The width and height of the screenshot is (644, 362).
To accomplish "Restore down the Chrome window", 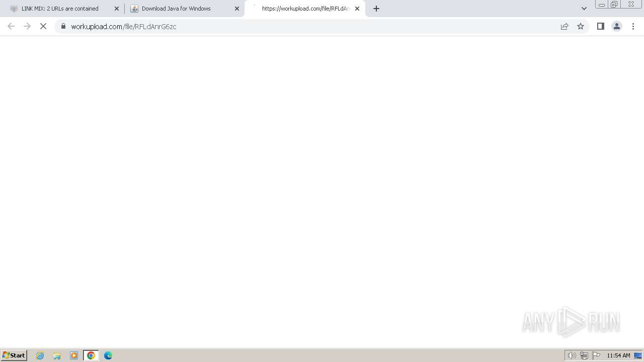I will 614,5.
